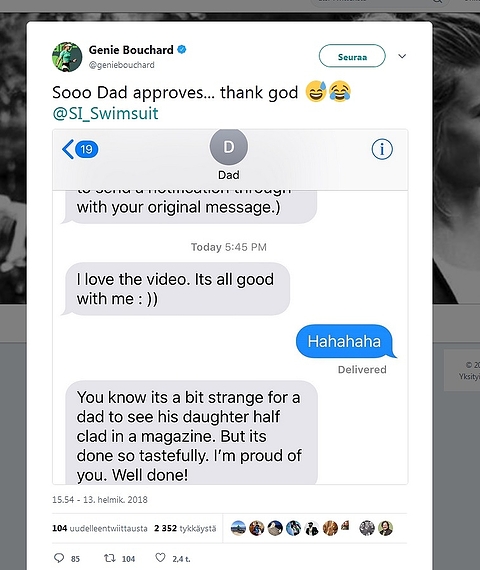Click the retweet arrows icon

[x=109, y=558]
